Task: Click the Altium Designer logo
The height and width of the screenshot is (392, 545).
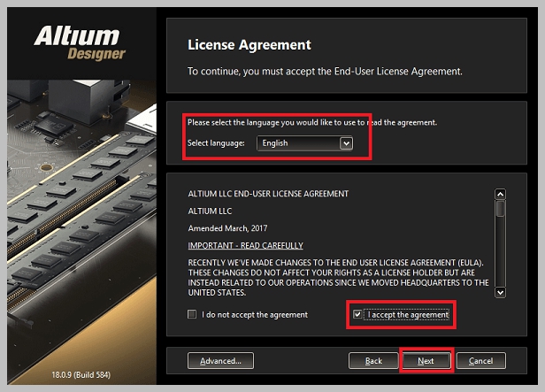Action: point(80,42)
